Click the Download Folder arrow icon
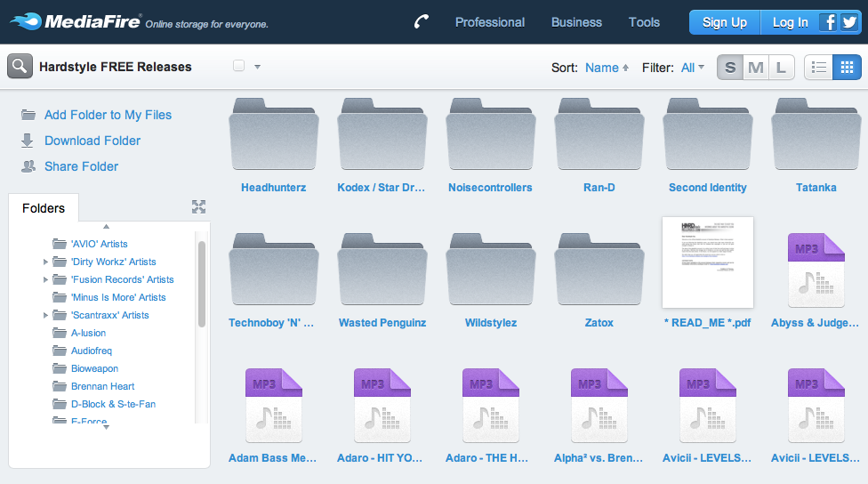Image resolution: width=868 pixels, height=484 pixels. pos(27,141)
